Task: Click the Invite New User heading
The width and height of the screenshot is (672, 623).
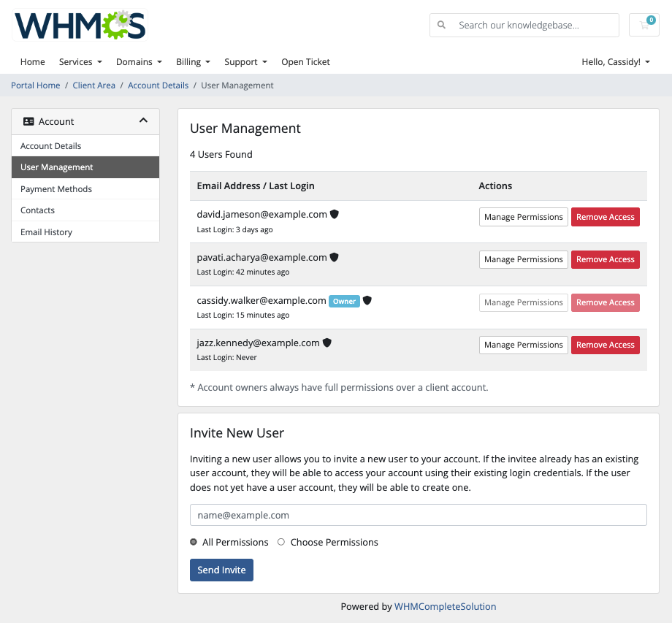Action: pyautogui.click(x=237, y=433)
